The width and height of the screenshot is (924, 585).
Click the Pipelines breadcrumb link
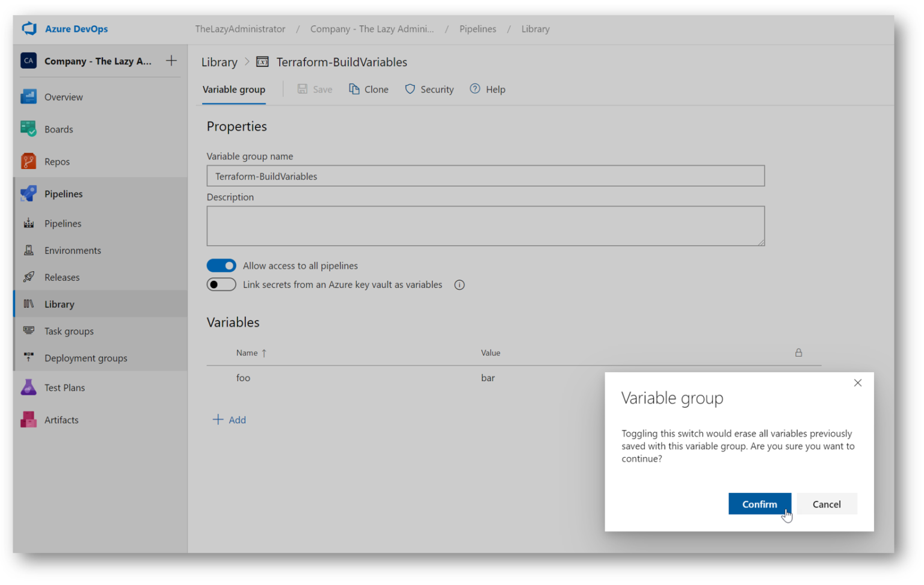point(478,29)
